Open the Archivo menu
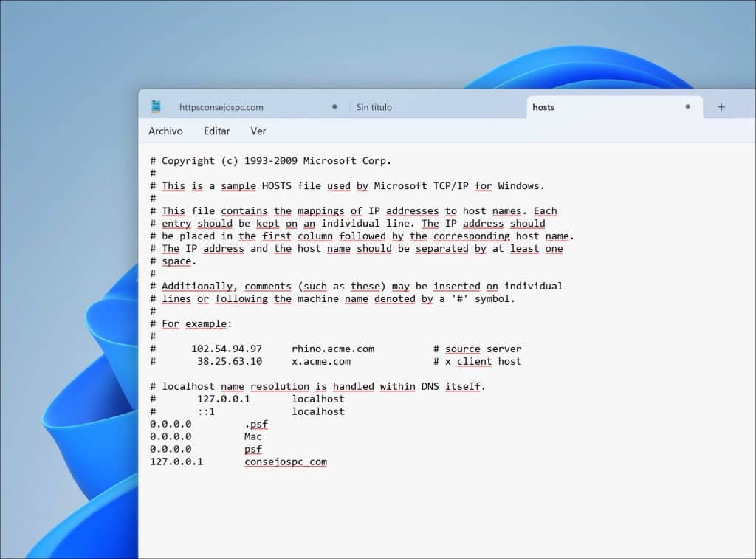The image size is (756, 559). point(165,131)
